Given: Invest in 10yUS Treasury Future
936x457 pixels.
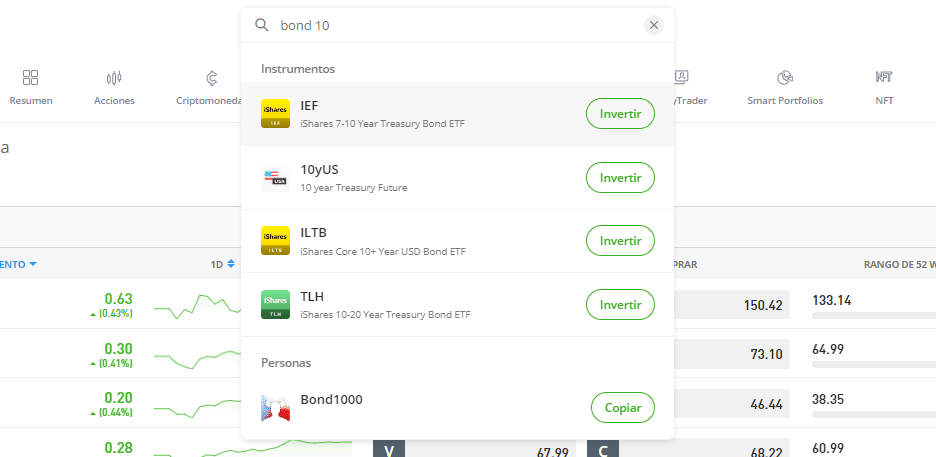Looking at the screenshot, I should click(x=620, y=177).
